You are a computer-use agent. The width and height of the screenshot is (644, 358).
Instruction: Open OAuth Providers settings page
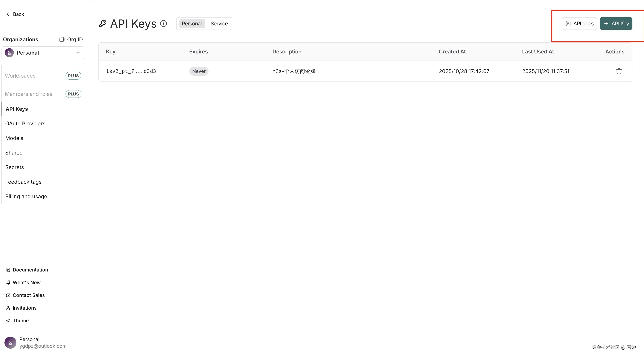tap(25, 124)
